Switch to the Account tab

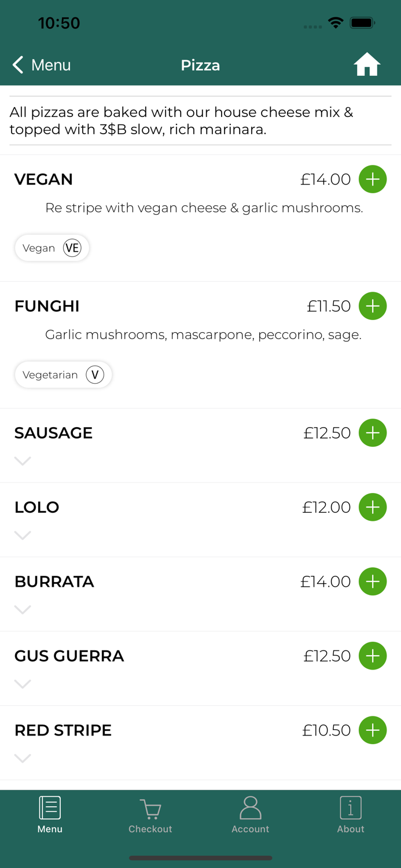point(251,816)
